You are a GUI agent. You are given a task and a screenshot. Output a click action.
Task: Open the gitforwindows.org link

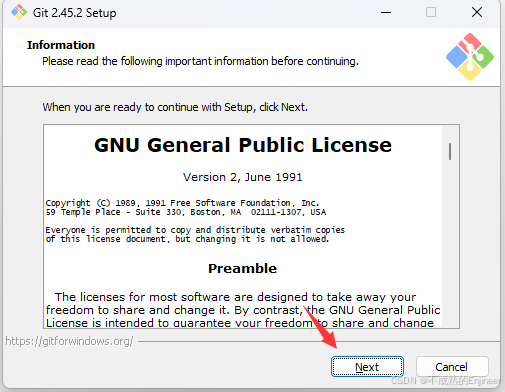(x=69, y=341)
